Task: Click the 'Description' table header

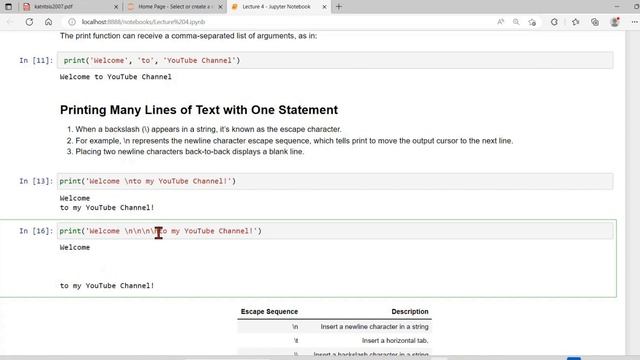Action: pos(410,311)
